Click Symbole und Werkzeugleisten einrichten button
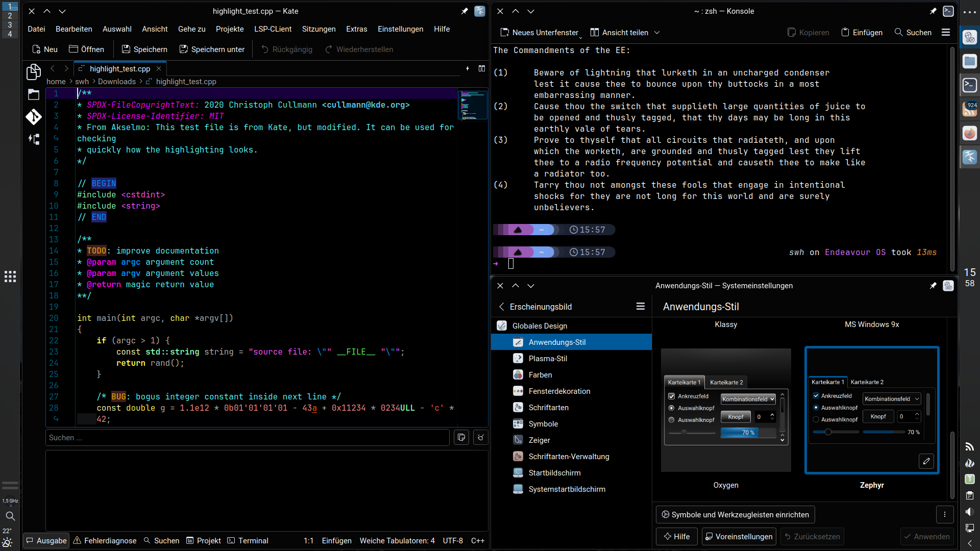Screen dimensions: 980x551 [x=735, y=515]
